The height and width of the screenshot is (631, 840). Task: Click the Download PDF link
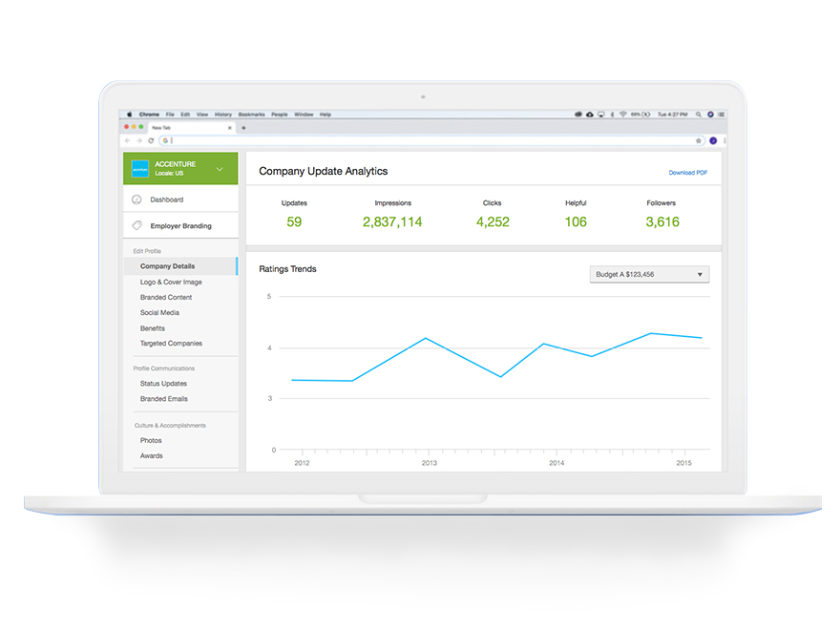tap(687, 173)
